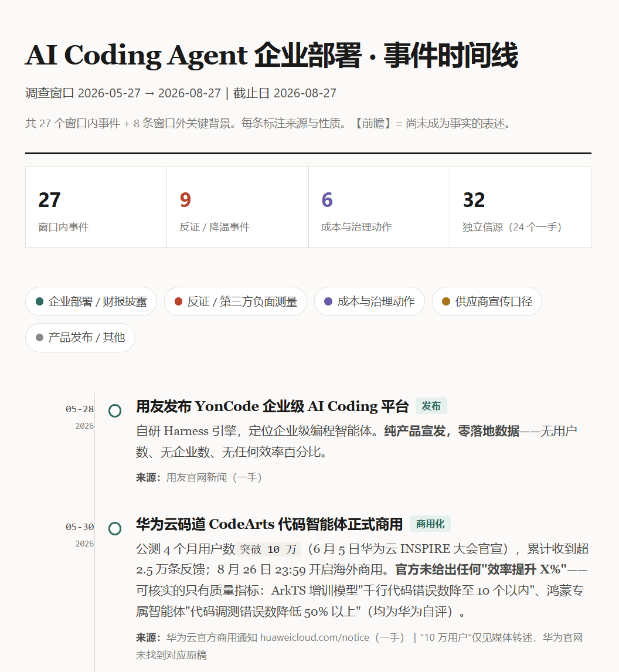Click the 发布 tag badge
619x672 pixels.
[x=431, y=406]
